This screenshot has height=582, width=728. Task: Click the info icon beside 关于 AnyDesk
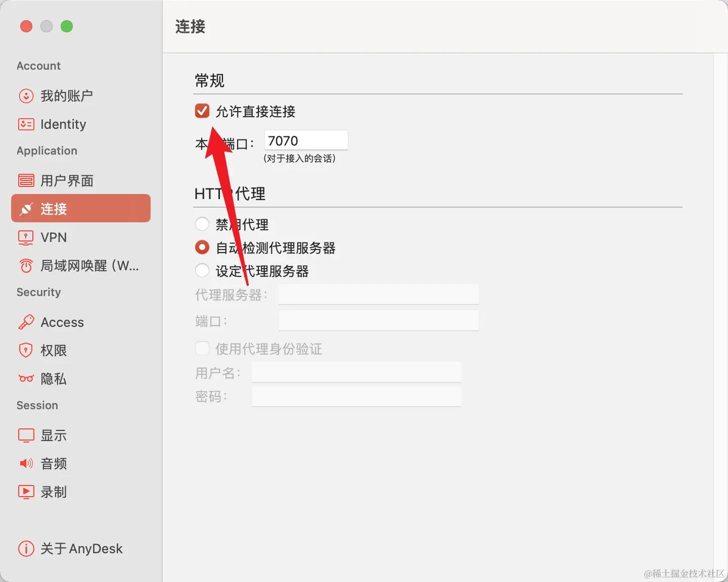(x=26, y=549)
